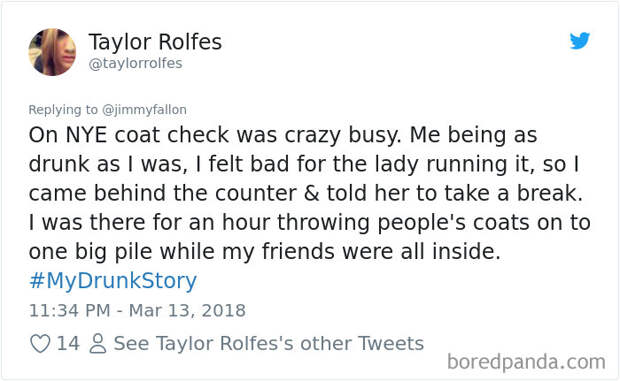Visit the @taylorrolfes handle
This screenshot has height=381, width=620.
coord(136,63)
